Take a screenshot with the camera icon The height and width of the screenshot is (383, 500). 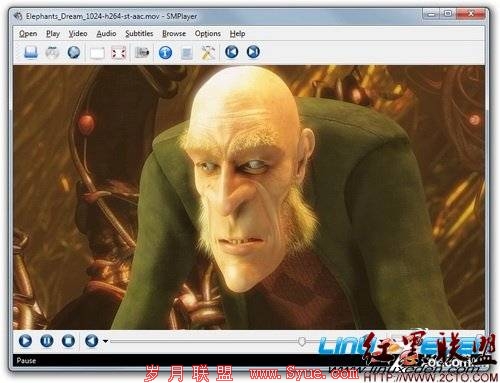[142, 52]
